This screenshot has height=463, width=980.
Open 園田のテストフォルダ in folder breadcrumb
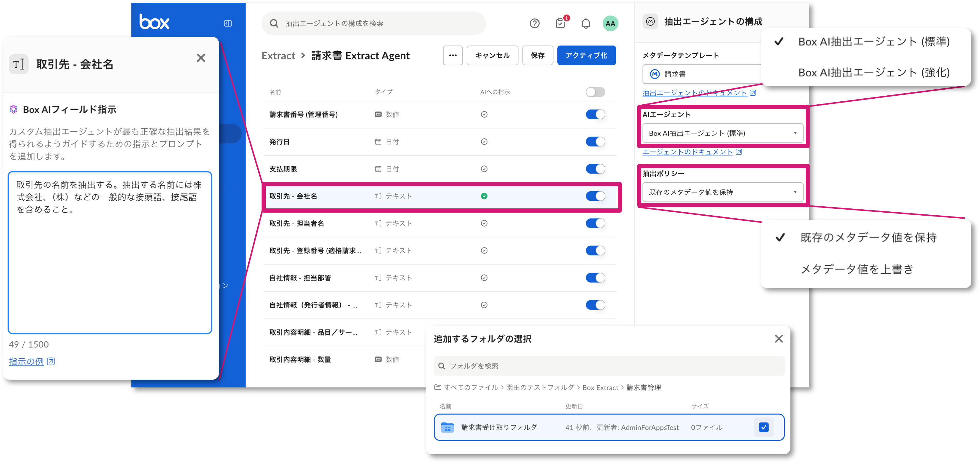540,387
